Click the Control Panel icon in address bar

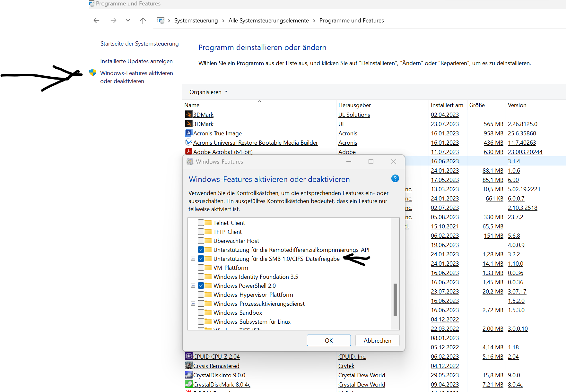pyautogui.click(x=161, y=21)
